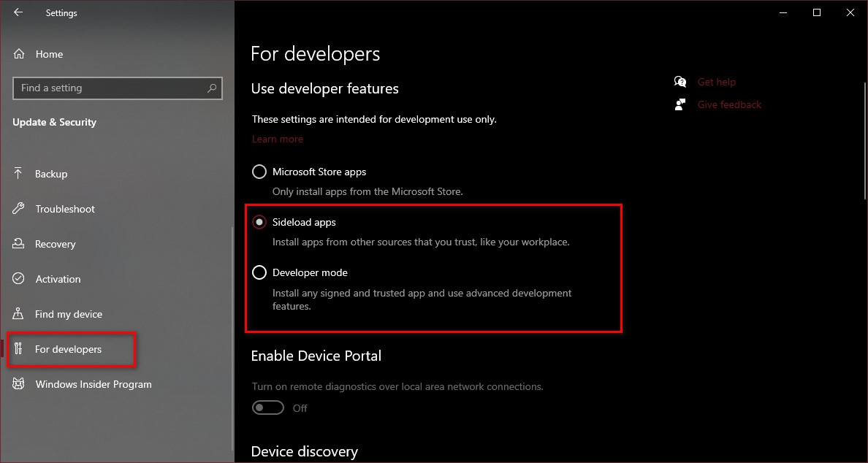Image resolution: width=868 pixels, height=463 pixels.
Task: Select the Developer mode radio button
Action: point(259,272)
